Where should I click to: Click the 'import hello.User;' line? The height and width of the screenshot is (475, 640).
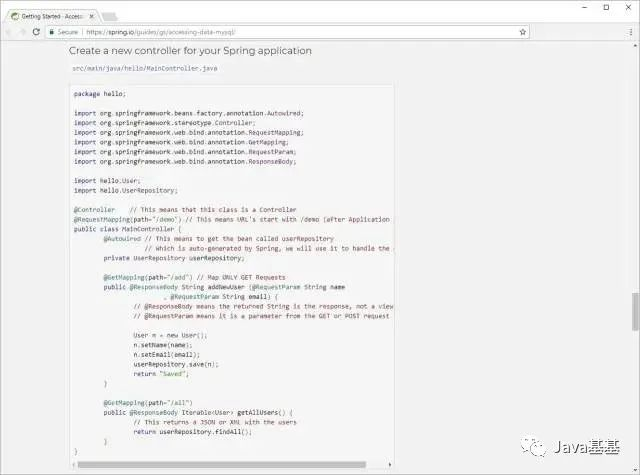click(x=107, y=180)
